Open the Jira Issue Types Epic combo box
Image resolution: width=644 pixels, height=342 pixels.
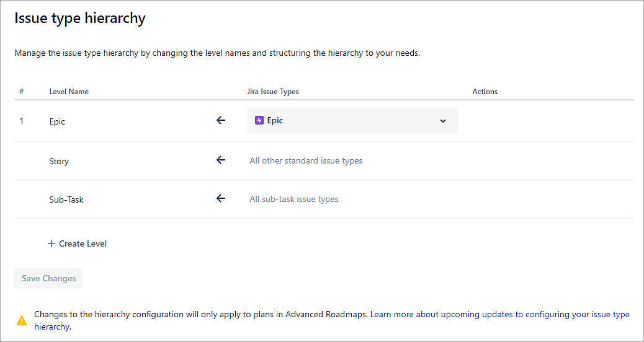pos(351,121)
